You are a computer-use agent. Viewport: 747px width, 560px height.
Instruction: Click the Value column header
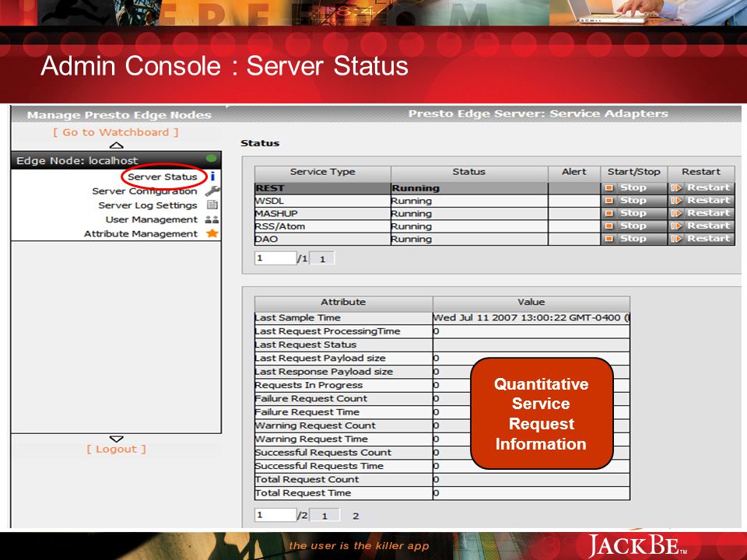click(x=531, y=303)
